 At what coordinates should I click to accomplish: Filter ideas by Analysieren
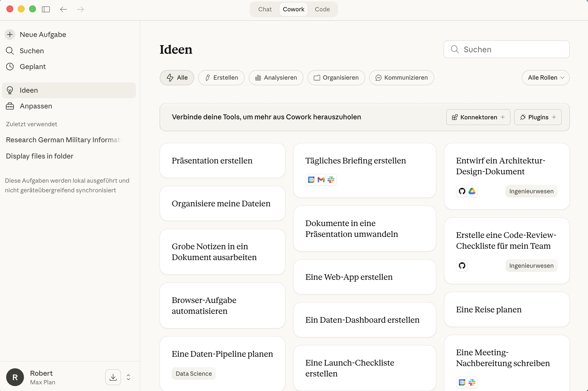click(x=276, y=78)
